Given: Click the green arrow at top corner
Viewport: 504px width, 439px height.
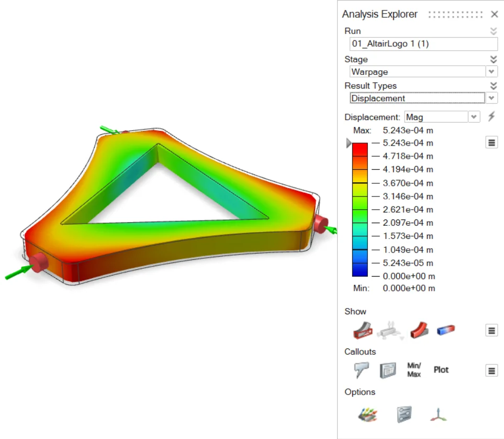Looking at the screenshot, I should coord(109,129).
